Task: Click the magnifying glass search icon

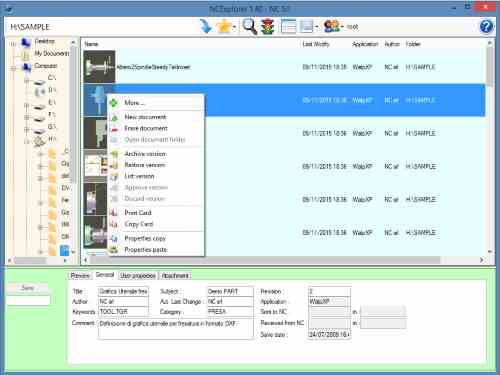Action: (x=250, y=26)
